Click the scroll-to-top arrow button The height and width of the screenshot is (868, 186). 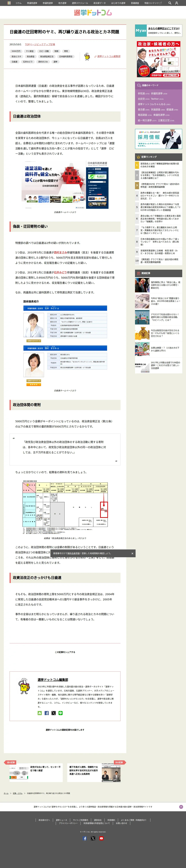tap(181, 807)
